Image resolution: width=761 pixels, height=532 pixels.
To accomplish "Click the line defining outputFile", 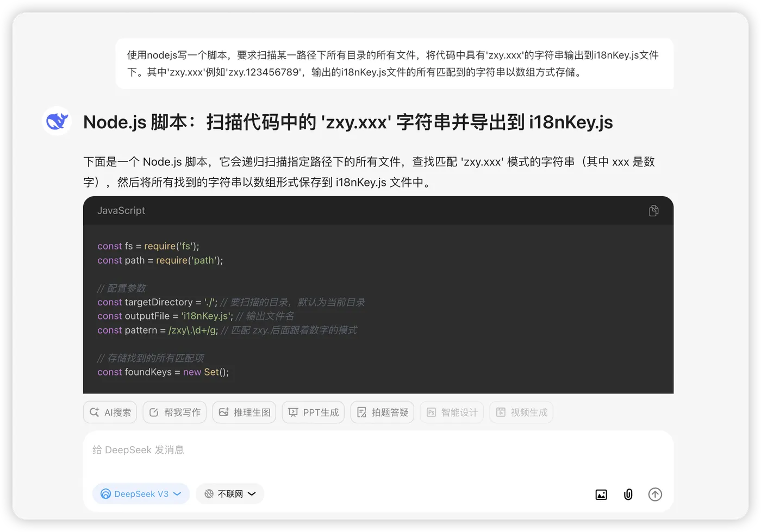I will point(196,316).
